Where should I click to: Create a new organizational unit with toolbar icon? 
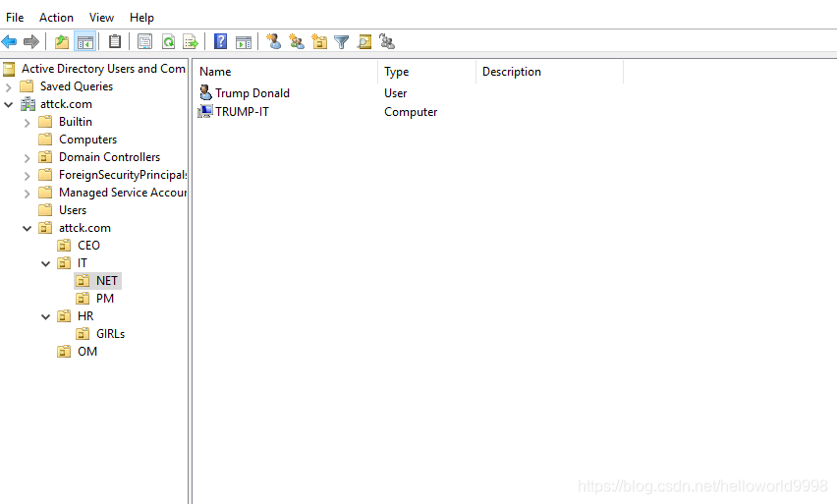pyautogui.click(x=319, y=41)
